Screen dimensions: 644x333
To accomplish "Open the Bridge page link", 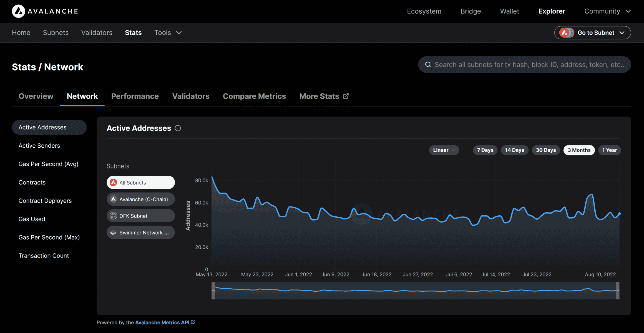I will (x=471, y=11).
